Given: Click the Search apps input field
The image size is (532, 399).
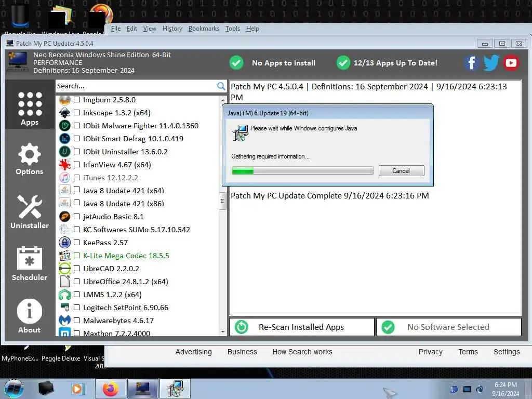Looking at the screenshot, I should (136, 86).
